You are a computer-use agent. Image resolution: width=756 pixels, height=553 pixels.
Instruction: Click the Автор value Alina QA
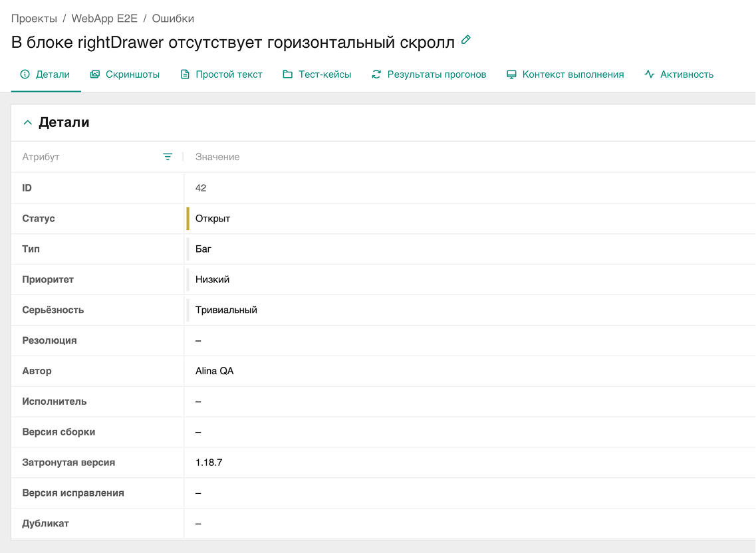pyautogui.click(x=215, y=371)
